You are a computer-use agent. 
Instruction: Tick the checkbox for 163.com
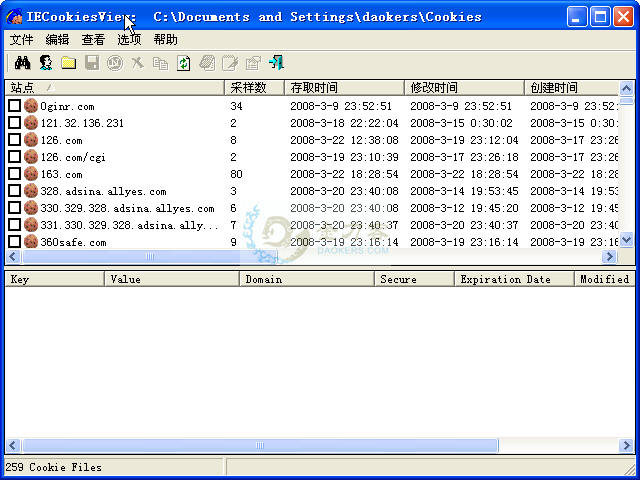click(x=14, y=173)
